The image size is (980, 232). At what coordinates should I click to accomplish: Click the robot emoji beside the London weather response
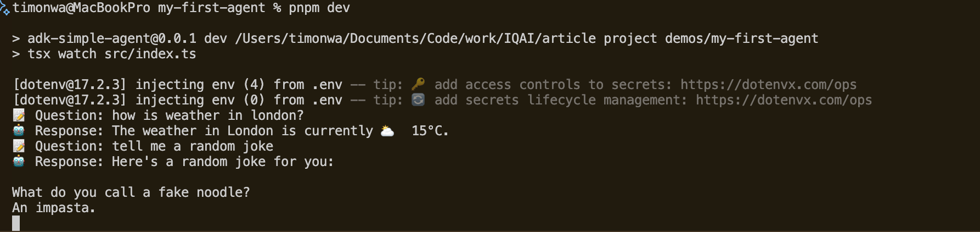[x=19, y=130]
